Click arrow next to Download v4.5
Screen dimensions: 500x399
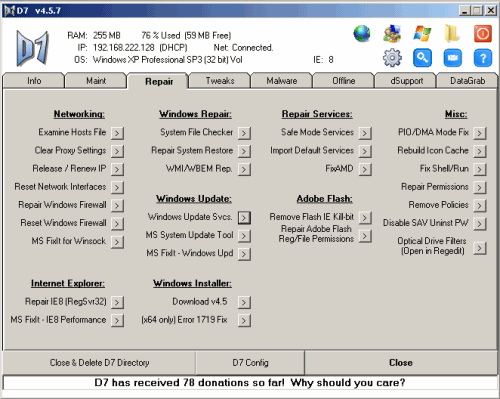[x=244, y=302]
